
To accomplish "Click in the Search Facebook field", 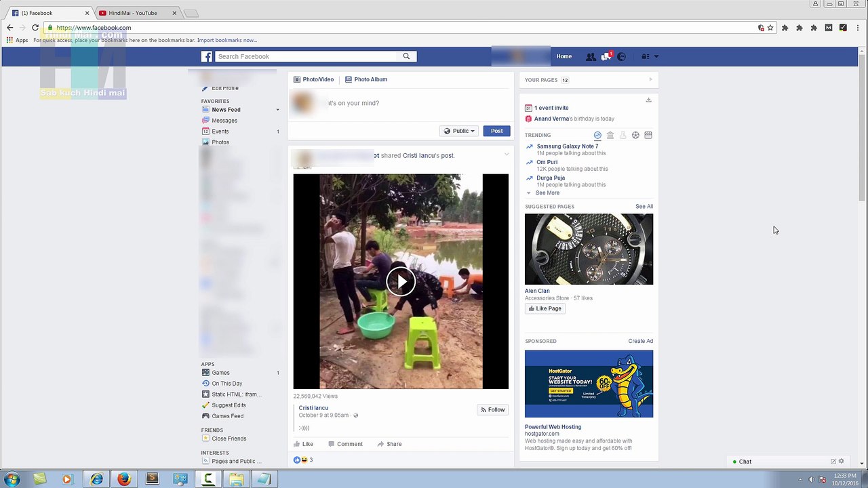I will coord(307,56).
